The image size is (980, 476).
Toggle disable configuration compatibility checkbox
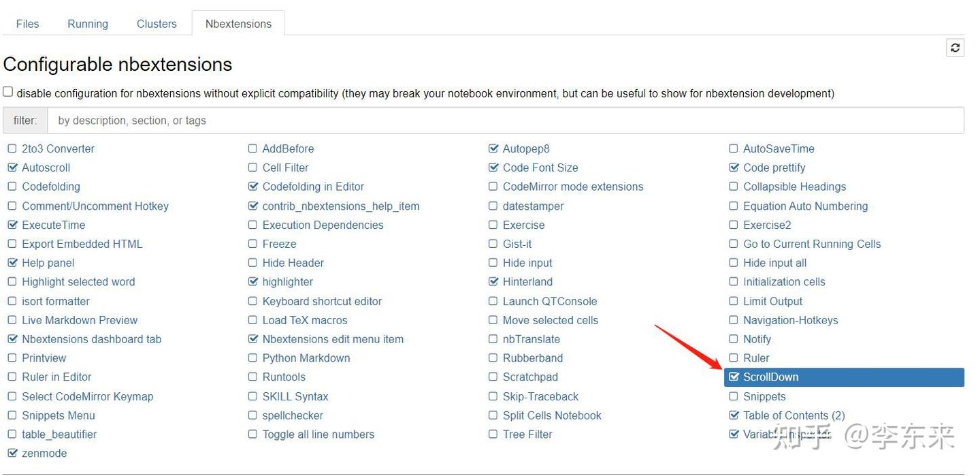[x=8, y=92]
